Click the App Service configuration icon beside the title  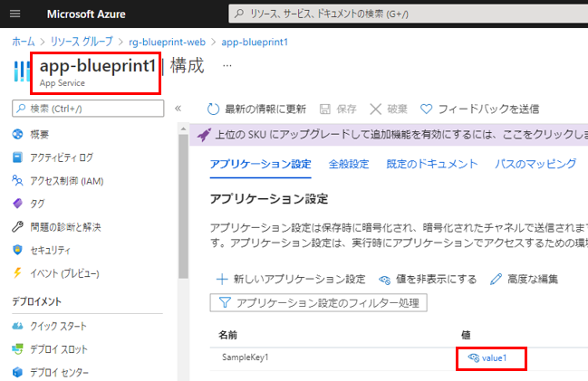tap(22, 71)
